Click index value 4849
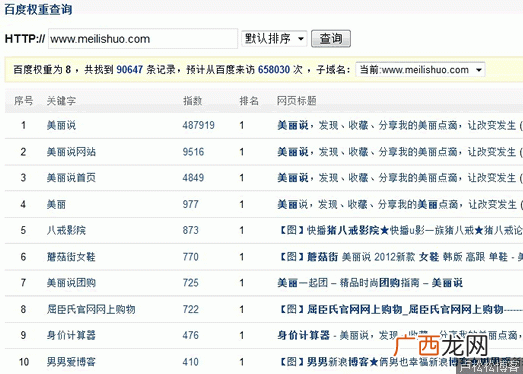 coord(193,177)
